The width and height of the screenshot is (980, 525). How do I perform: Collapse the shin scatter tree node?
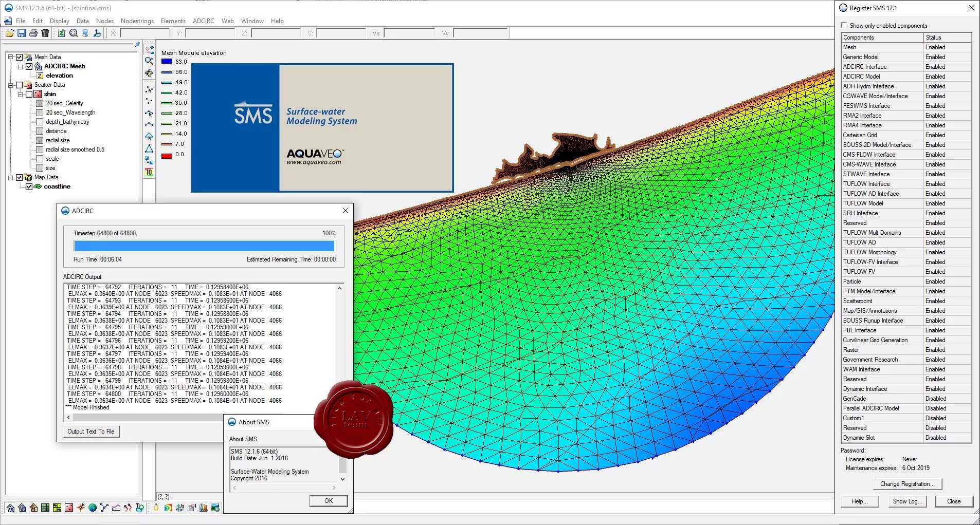[x=20, y=94]
